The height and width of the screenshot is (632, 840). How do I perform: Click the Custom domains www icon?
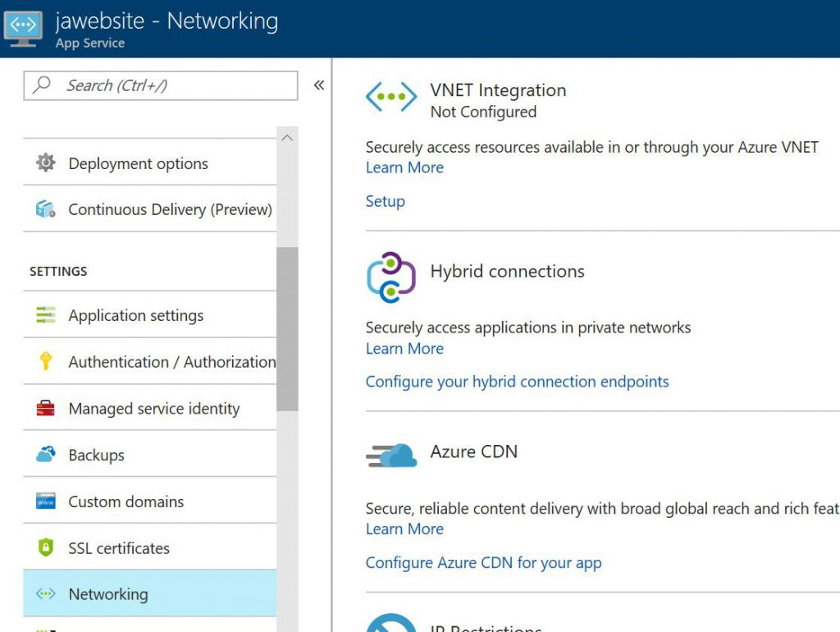[x=46, y=501]
